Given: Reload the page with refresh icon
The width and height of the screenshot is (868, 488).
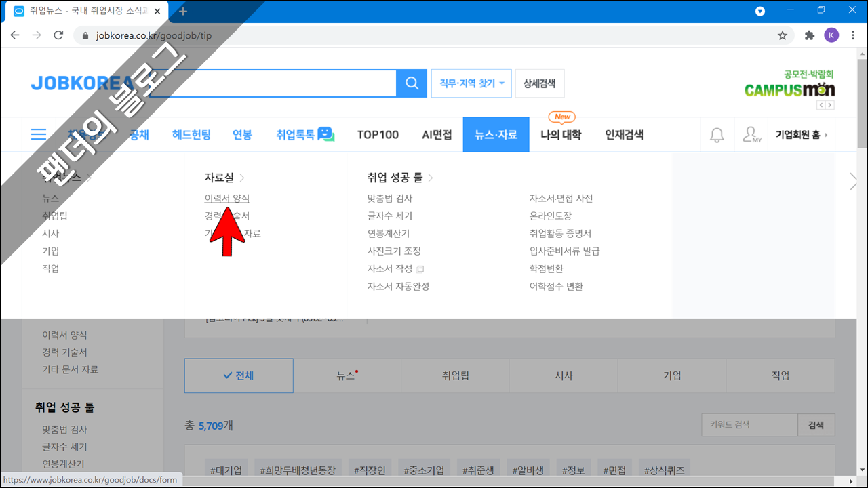Looking at the screenshot, I should pyautogui.click(x=58, y=35).
